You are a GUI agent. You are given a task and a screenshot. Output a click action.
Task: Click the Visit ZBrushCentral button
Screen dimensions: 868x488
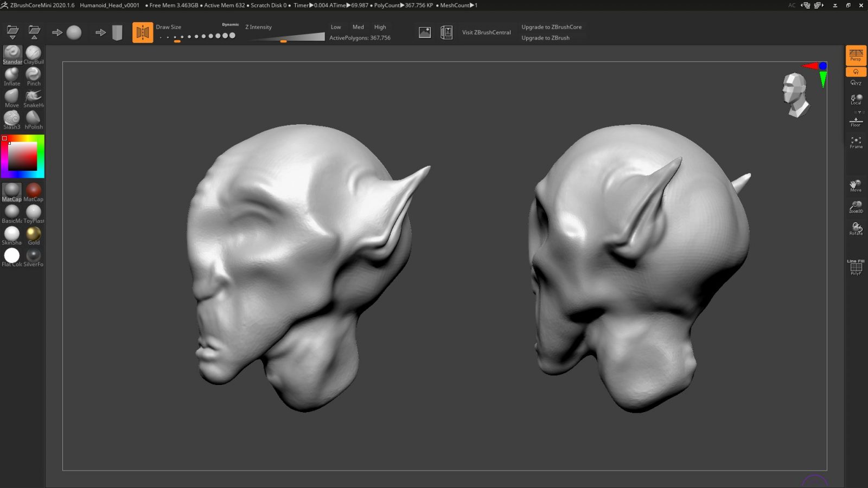pyautogui.click(x=486, y=32)
